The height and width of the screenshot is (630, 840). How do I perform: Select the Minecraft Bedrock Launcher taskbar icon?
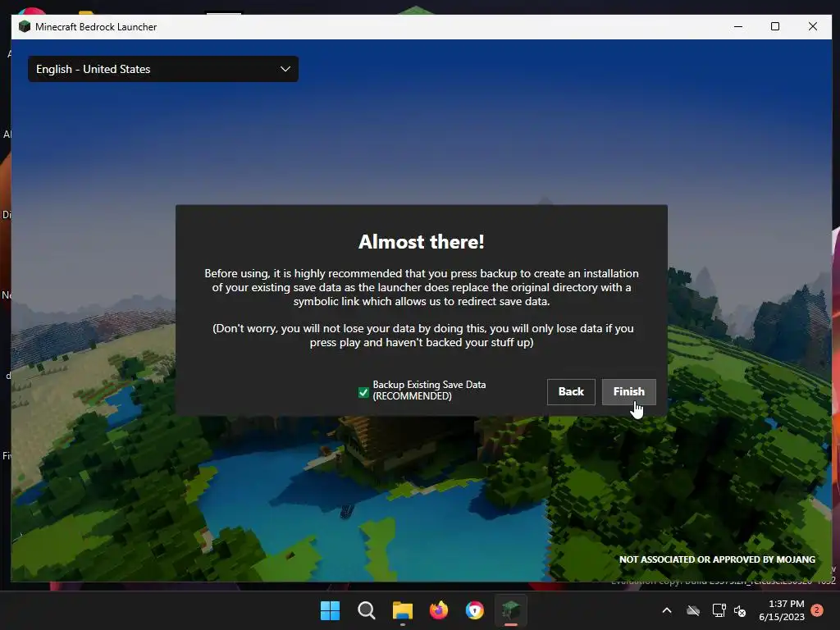coord(510,610)
